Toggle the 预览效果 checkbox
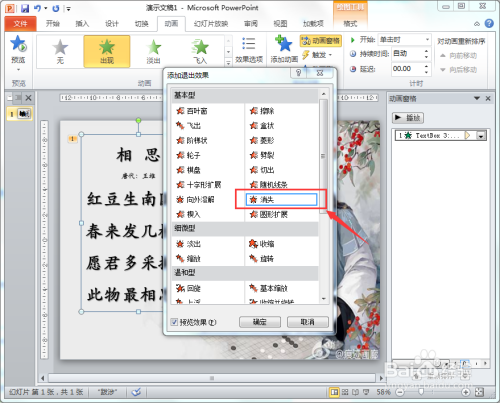500x403 pixels. click(x=174, y=322)
